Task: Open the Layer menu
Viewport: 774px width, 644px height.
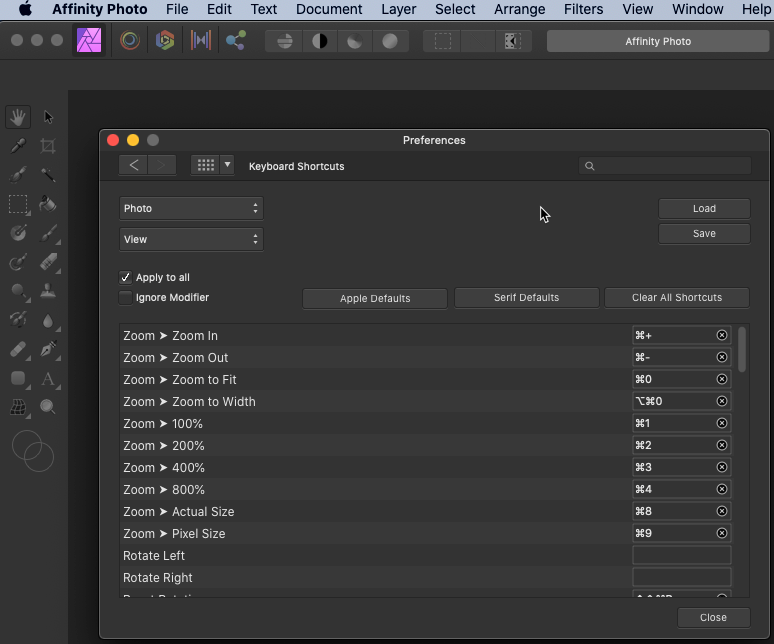Action: (399, 9)
